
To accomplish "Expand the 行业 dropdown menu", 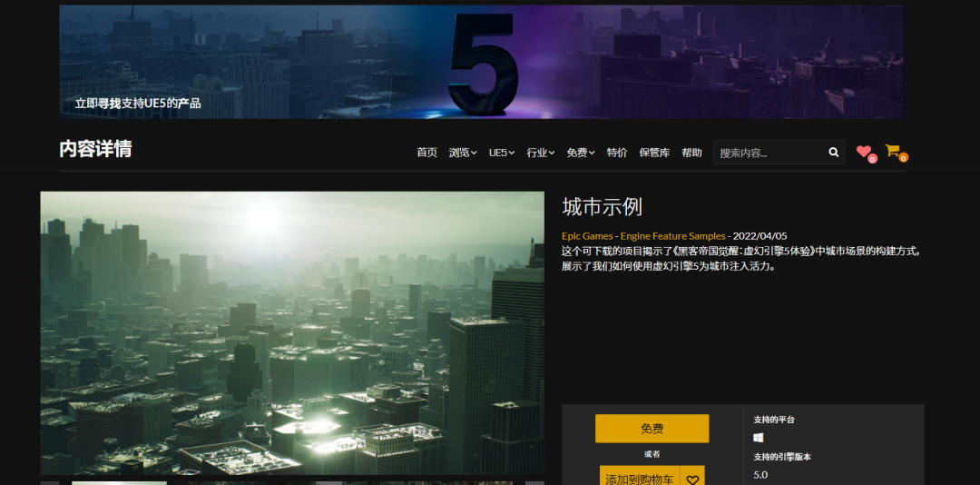I will point(541,153).
